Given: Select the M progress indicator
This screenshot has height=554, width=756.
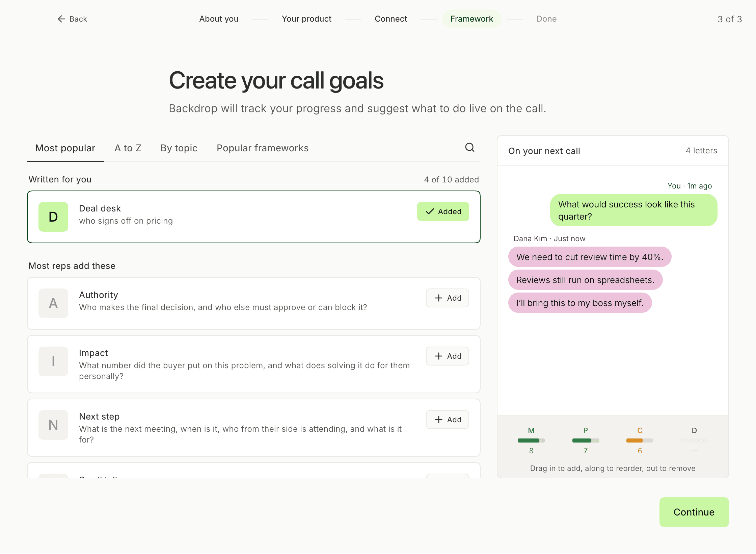Looking at the screenshot, I should point(531,440).
